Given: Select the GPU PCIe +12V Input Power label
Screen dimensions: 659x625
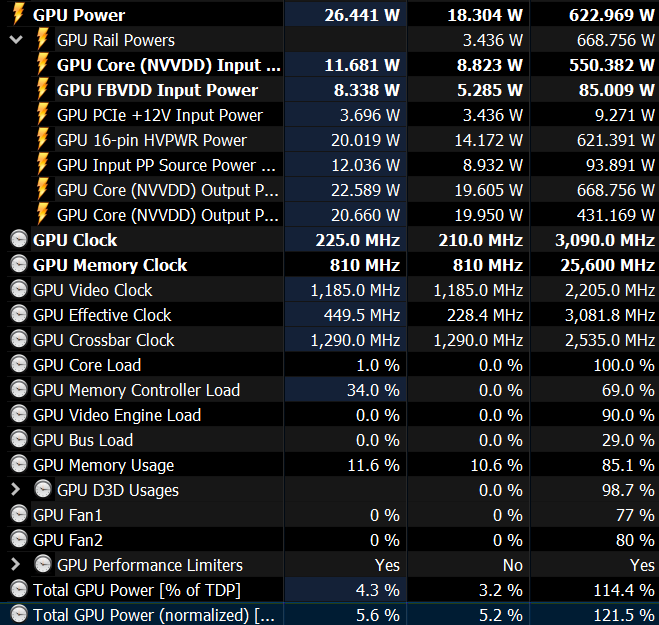Looking at the screenshot, I should tap(160, 115).
